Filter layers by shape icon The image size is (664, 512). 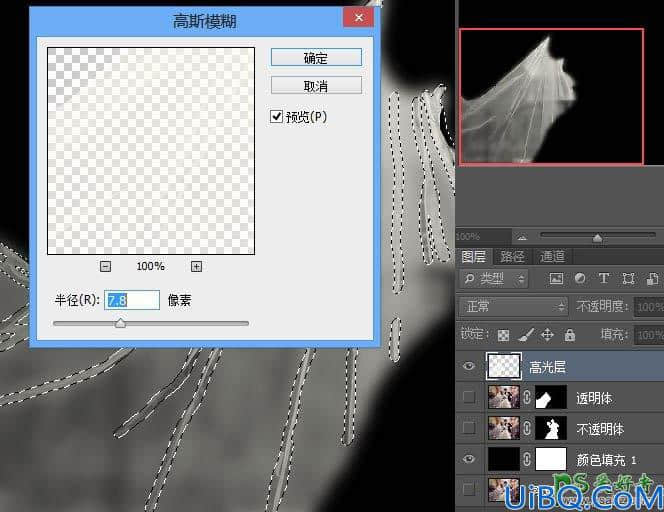628,279
